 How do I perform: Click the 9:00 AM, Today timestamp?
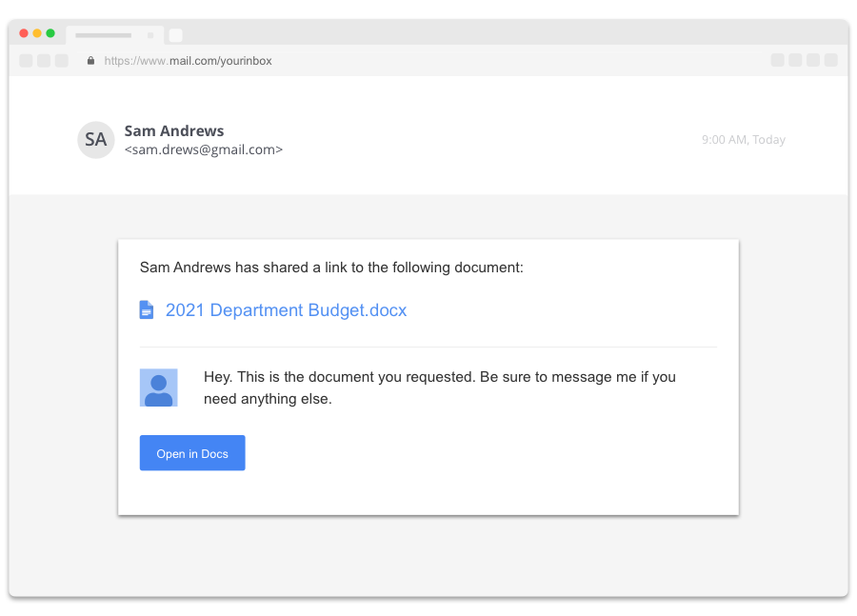pyautogui.click(x=744, y=140)
